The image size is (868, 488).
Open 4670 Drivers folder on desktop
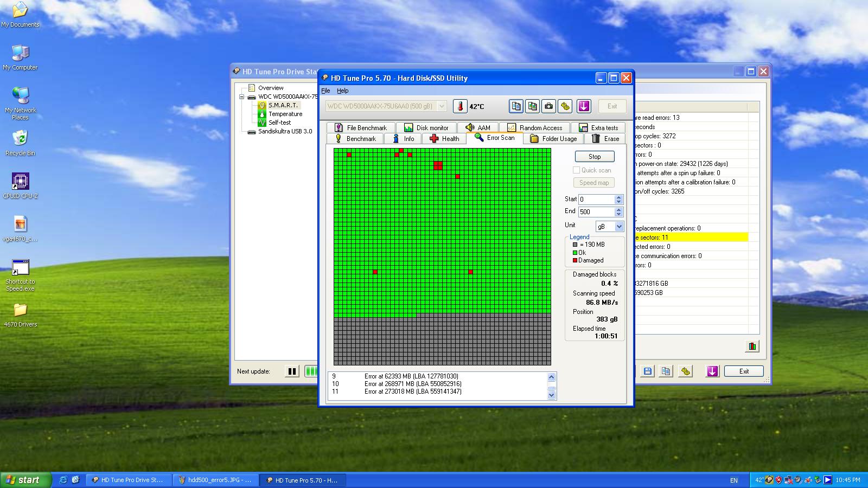20,315
